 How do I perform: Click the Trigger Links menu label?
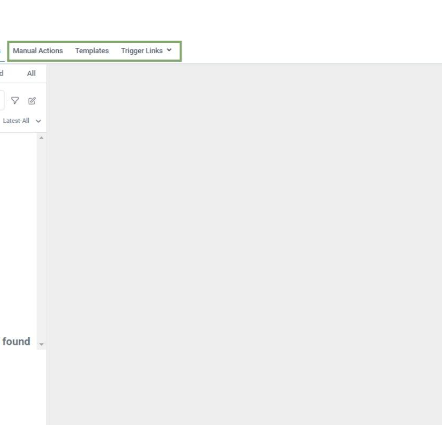tap(142, 51)
